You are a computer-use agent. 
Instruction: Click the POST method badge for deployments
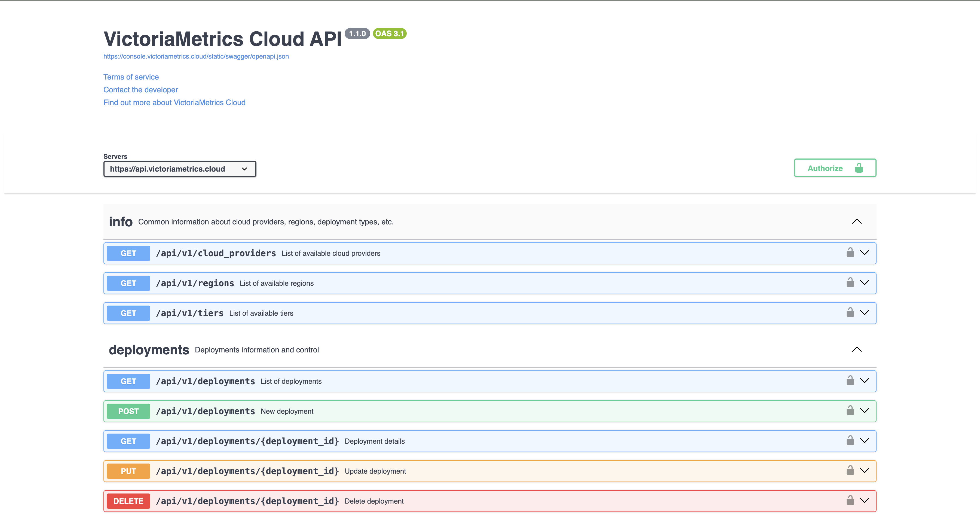click(128, 411)
